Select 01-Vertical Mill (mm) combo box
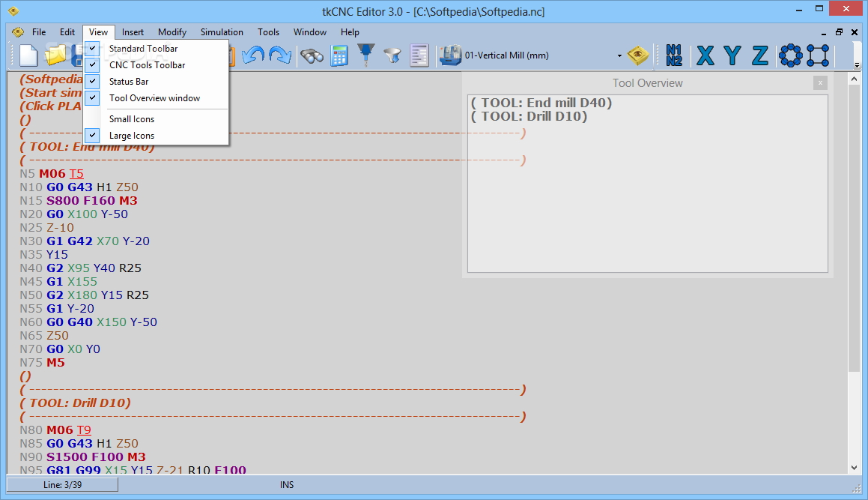Image resolution: width=868 pixels, height=500 pixels. tap(543, 55)
